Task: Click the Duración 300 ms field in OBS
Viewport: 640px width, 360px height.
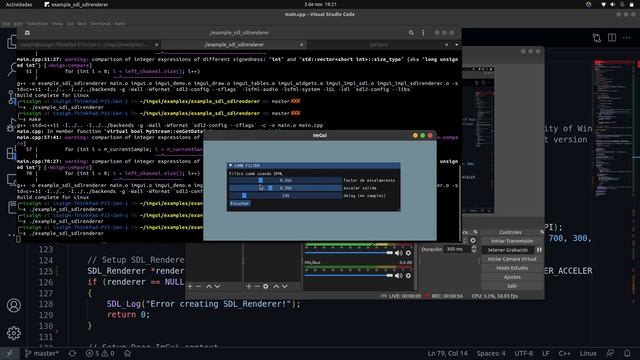Action: coord(457,249)
